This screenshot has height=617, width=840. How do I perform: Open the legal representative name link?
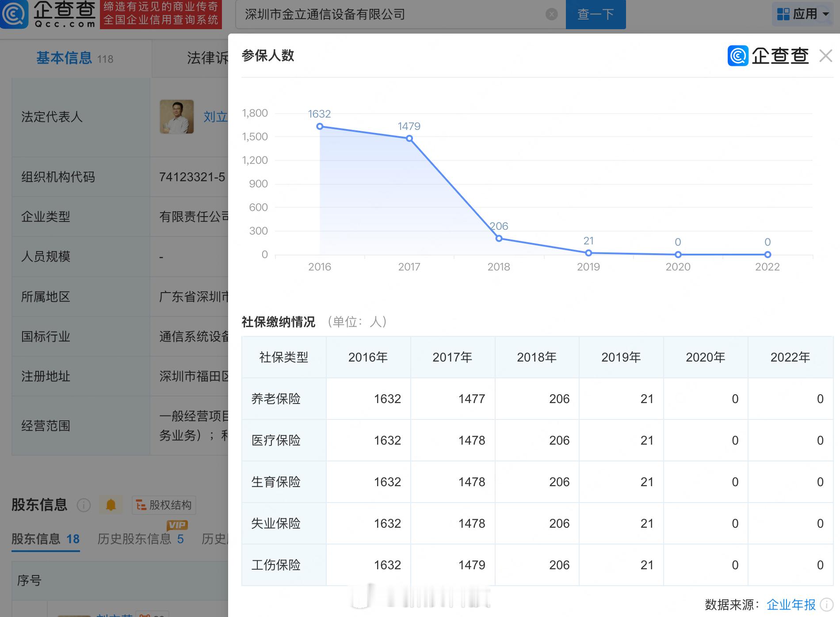pyautogui.click(x=215, y=117)
